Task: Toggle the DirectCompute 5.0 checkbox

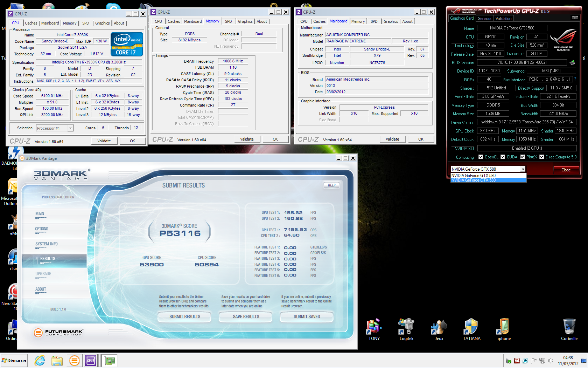Action: pos(542,157)
